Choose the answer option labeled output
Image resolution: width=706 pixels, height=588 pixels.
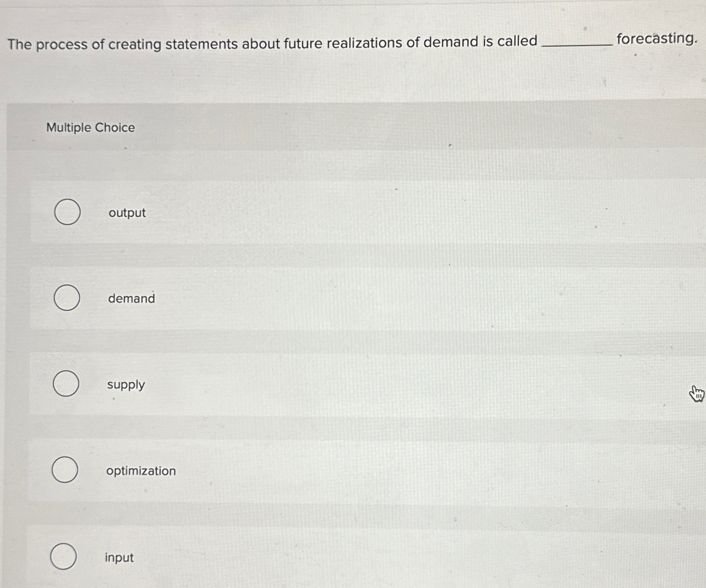(127, 213)
